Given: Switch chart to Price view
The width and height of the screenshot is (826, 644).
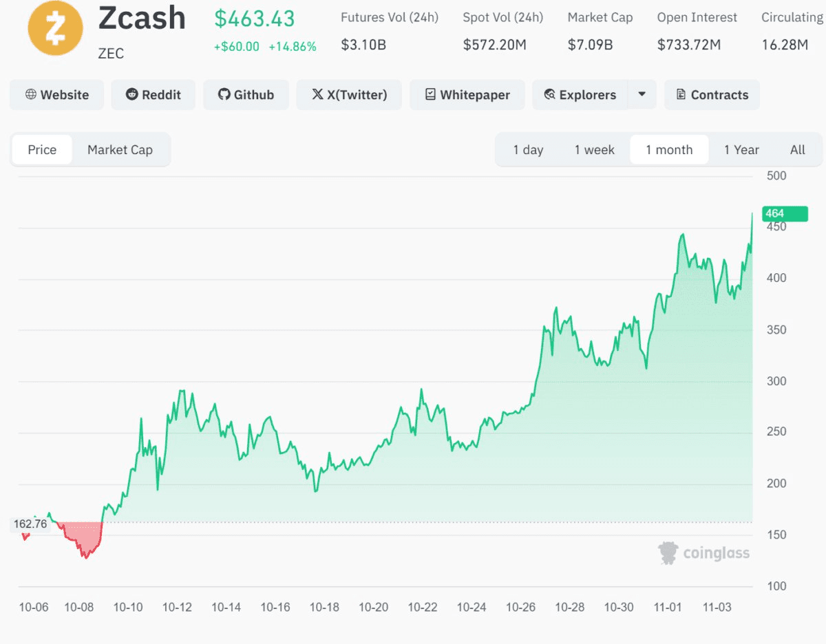Looking at the screenshot, I should (42, 150).
